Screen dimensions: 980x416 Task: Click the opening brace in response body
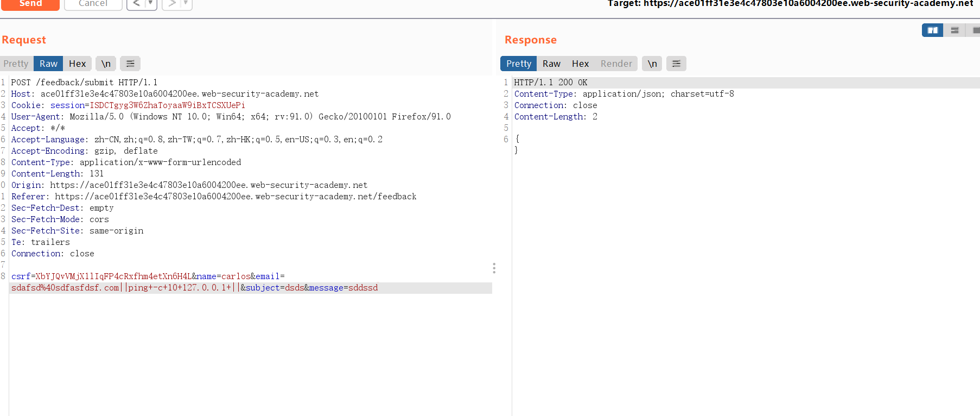[517, 139]
